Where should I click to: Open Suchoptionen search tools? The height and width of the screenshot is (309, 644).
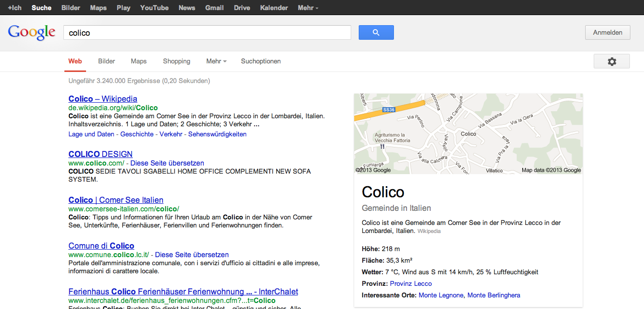[x=261, y=61]
